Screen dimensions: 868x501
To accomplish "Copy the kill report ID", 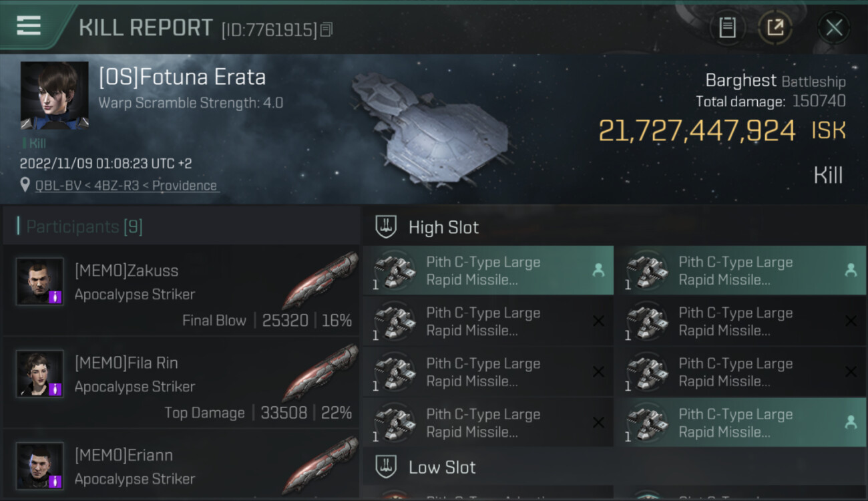I will (327, 29).
